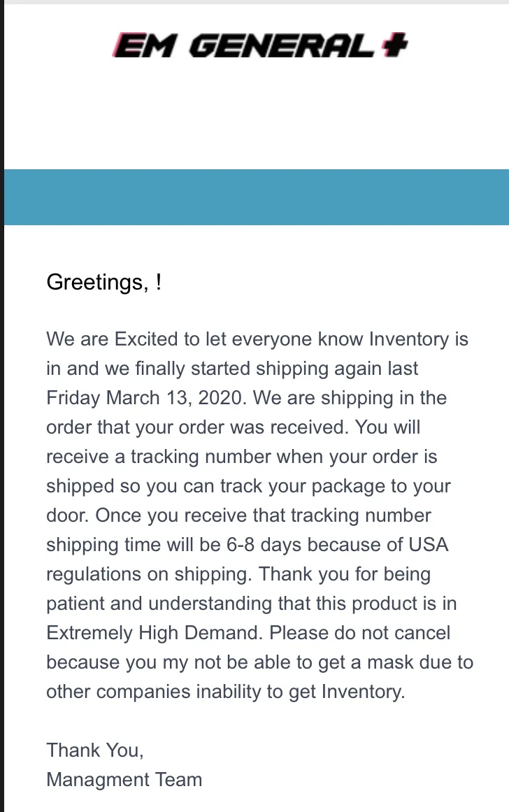This screenshot has width=509, height=812.
Task: Click the phrase "Extremely High Demand"
Action: tap(152, 634)
